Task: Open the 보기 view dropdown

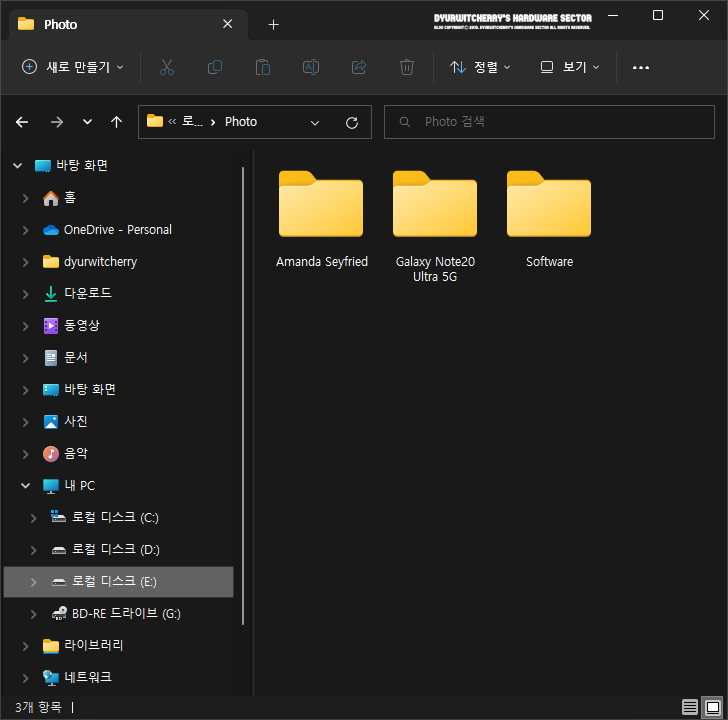Action: pyautogui.click(x=570, y=67)
